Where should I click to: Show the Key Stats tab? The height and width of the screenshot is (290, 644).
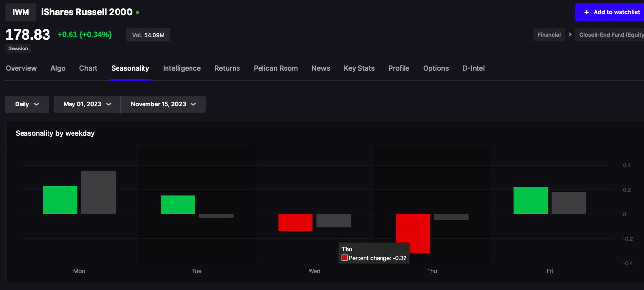[359, 68]
